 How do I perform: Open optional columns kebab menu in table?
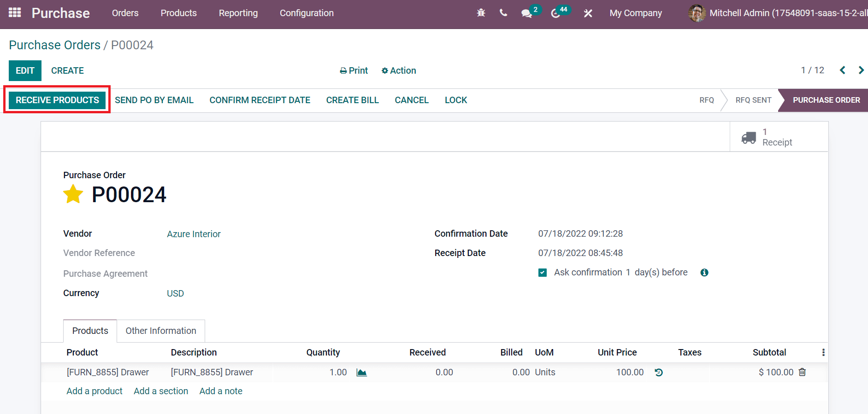(823, 352)
